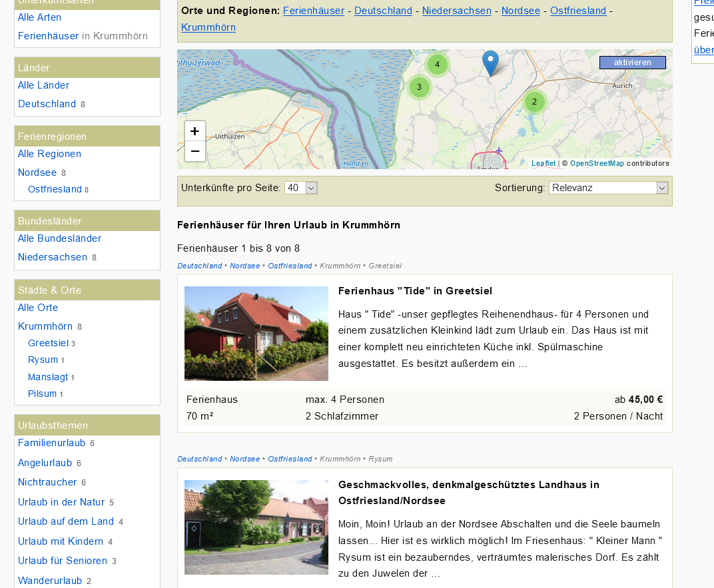Open the Unterkünfte pro Seite dropdown
The width and height of the screenshot is (714, 588).
(301, 188)
